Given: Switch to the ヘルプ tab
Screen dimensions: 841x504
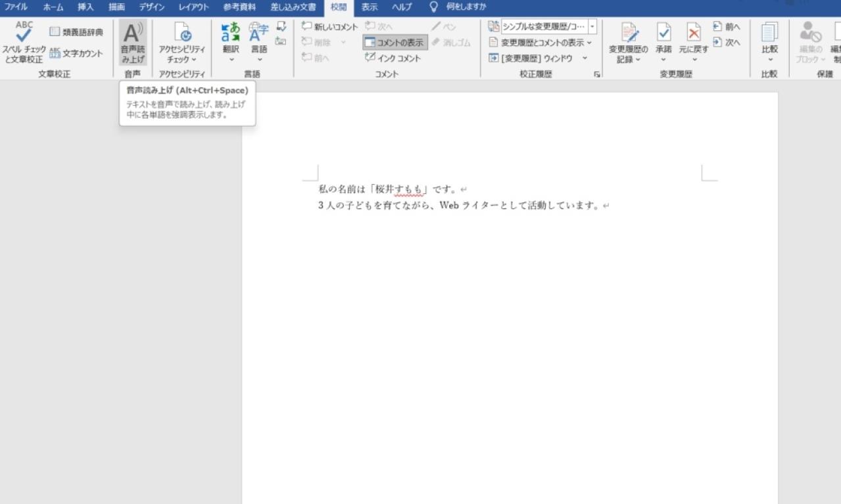Looking at the screenshot, I should coord(402,7).
